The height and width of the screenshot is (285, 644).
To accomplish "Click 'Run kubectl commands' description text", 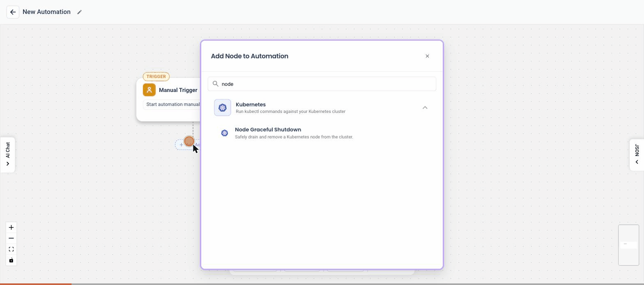I will tap(290, 111).
